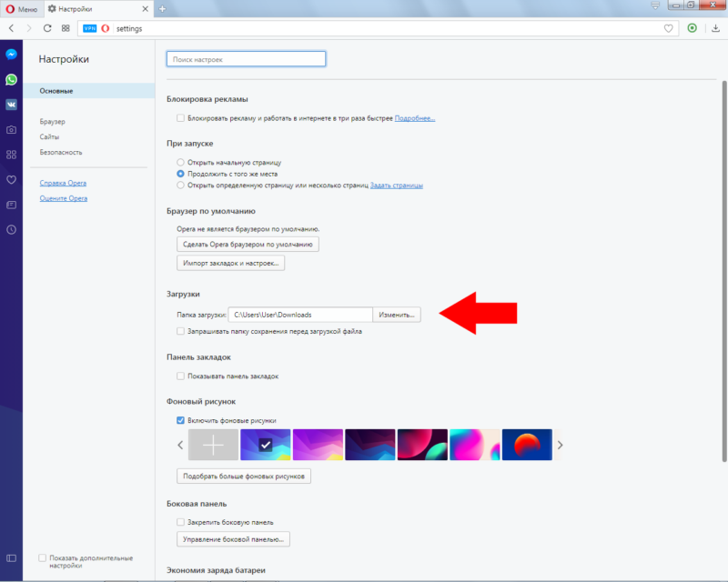728x582 pixels.
Task: Open the green ad-blocker shield icon
Action: 692,28
